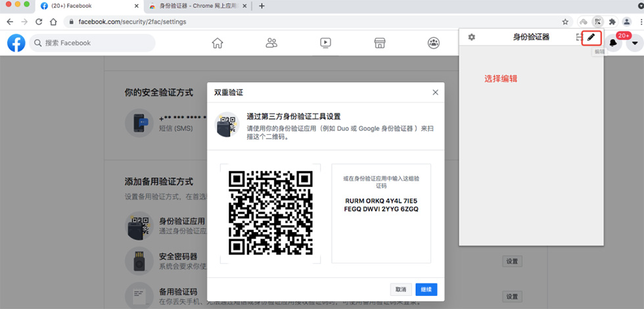Open Authenticator settings gear icon
The width and height of the screenshot is (644, 309).
click(471, 37)
